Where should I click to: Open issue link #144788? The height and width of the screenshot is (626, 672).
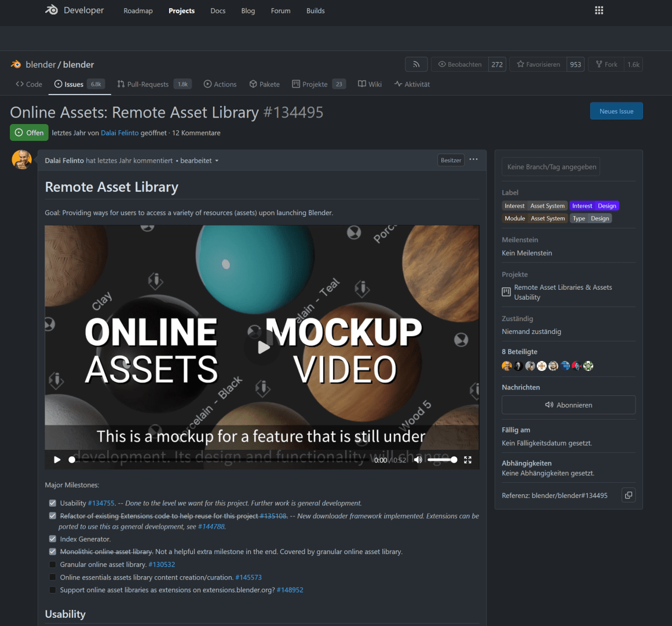(x=211, y=526)
